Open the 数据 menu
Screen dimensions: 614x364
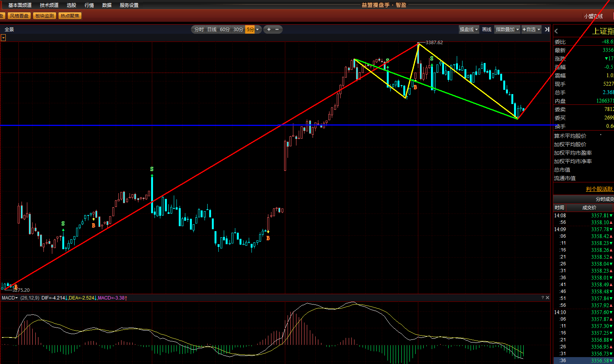[107, 5]
